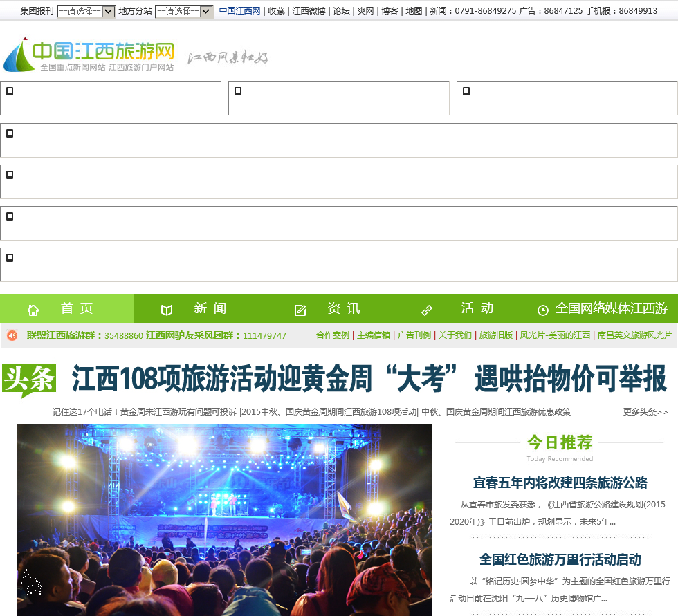Open article 宜春五年内将改建四条旅游公路

[x=560, y=483]
